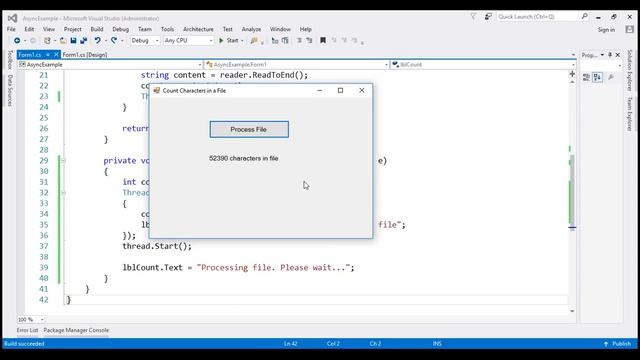Click the Sign in link
The image size is (640, 360).
[607, 29]
